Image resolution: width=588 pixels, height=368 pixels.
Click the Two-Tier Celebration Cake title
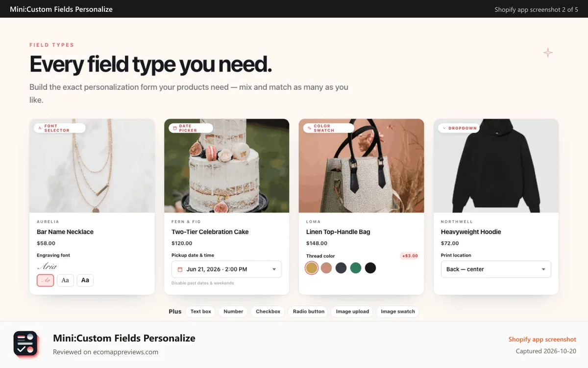click(210, 232)
